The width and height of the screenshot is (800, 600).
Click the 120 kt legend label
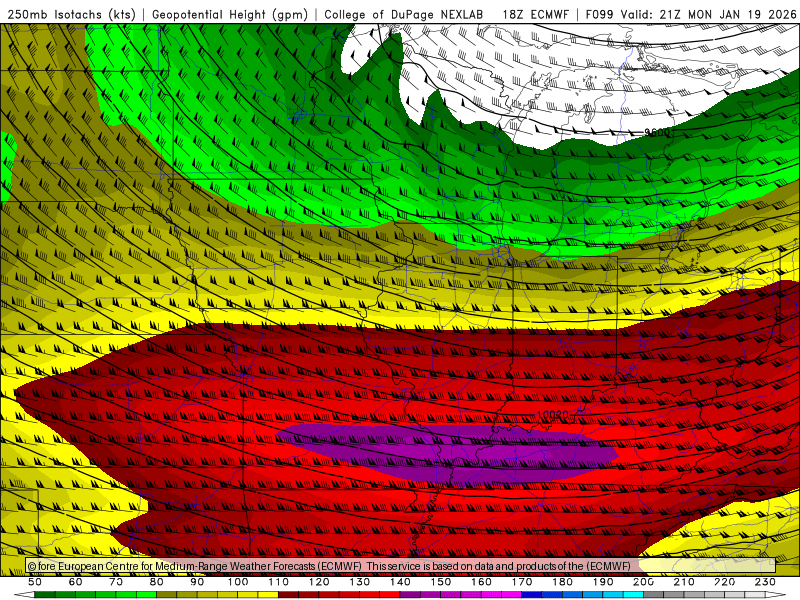[319, 582]
